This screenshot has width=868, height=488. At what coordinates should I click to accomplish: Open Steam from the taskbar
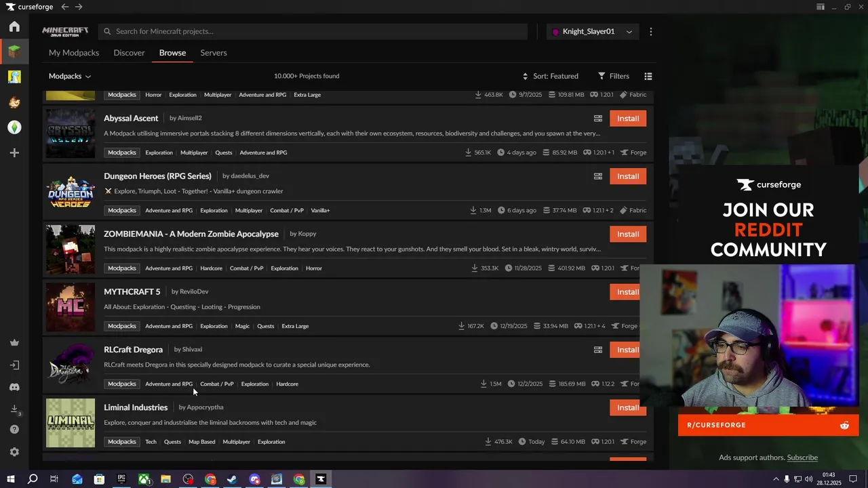point(232,479)
